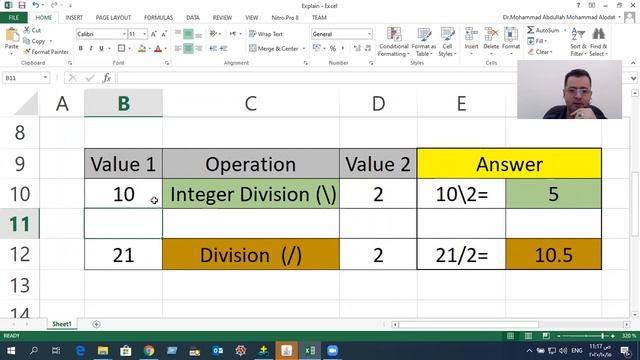The height and width of the screenshot is (360, 640).
Task: Open Google Chrome from the taskbar
Action: [149, 351]
